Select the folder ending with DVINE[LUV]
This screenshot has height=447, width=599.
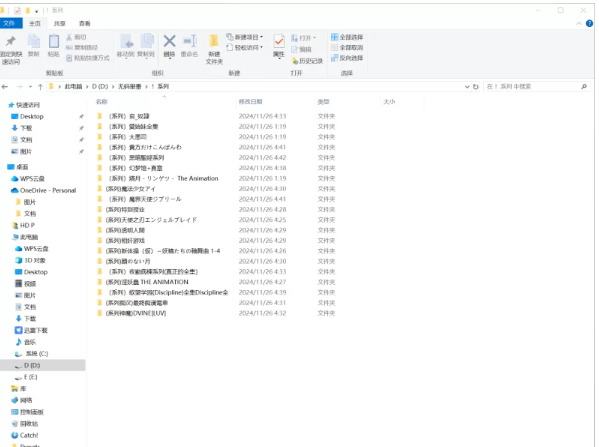(x=132, y=313)
